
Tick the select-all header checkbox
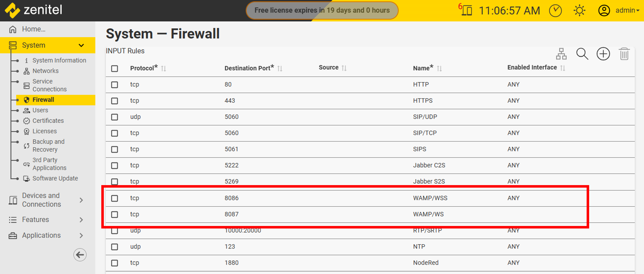point(115,68)
